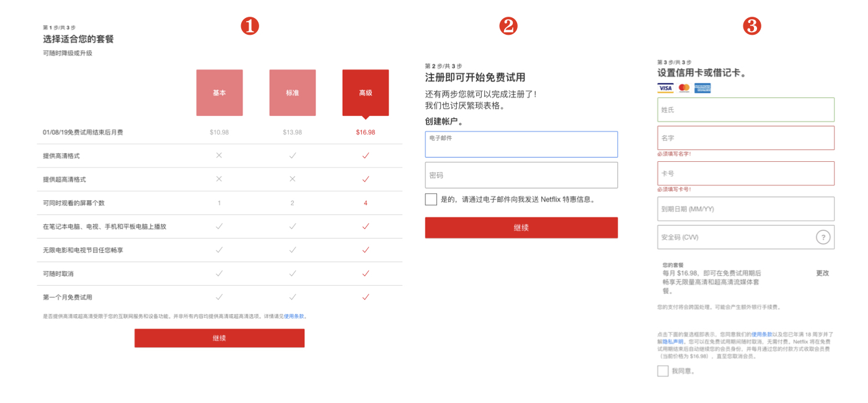Click the 继续 button under the plan table
This screenshot has height=403, width=868.
coord(219,338)
